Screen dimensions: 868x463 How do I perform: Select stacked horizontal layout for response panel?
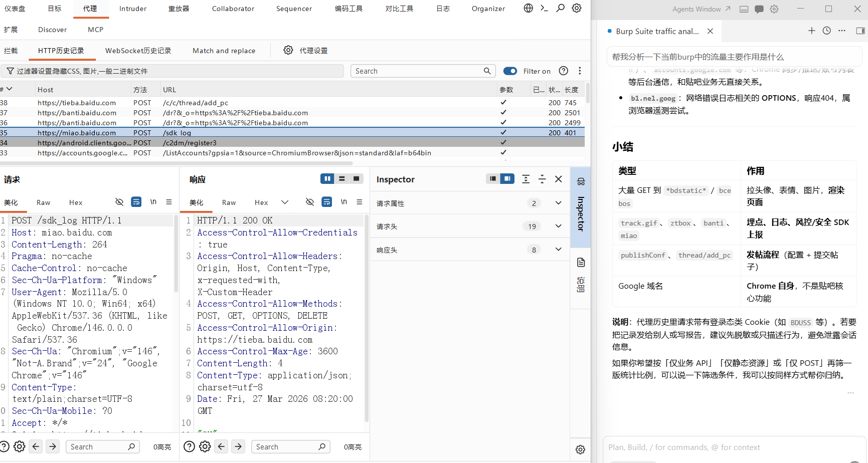(x=342, y=179)
